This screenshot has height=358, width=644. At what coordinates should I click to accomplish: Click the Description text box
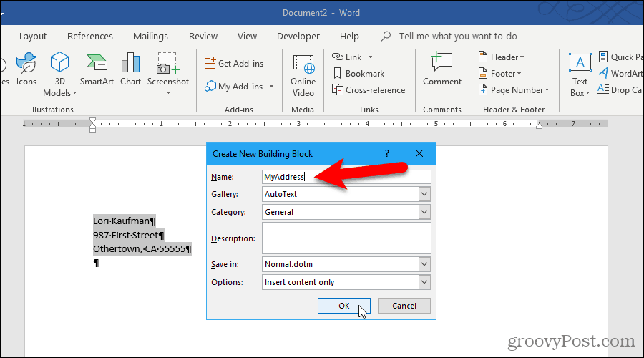(x=346, y=238)
